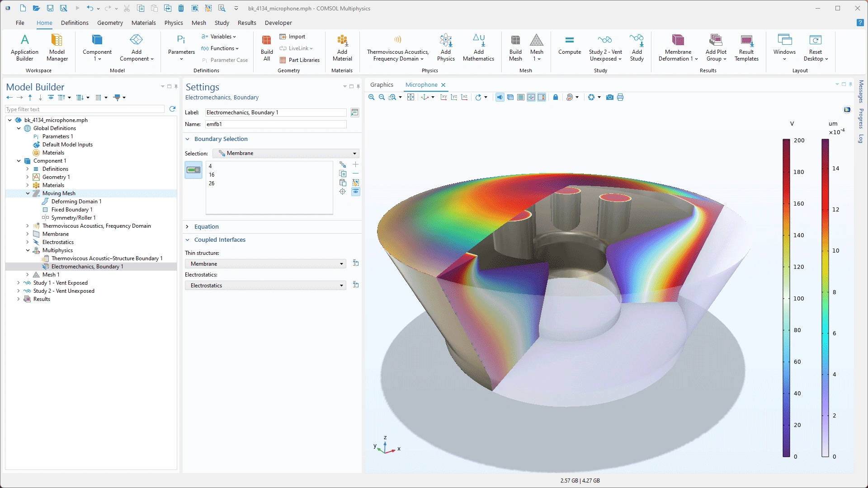
Task: Click the Zoom Extents icon
Action: tap(410, 97)
